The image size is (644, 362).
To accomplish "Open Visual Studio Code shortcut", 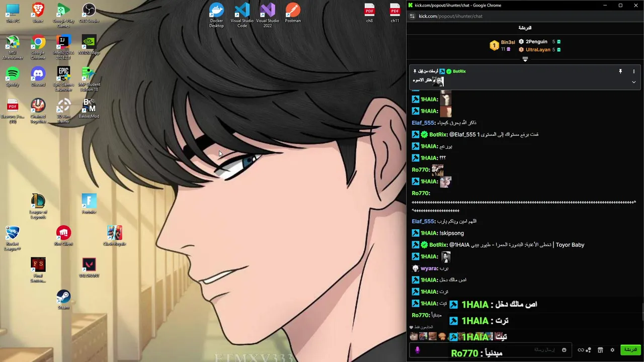I will [x=242, y=16].
